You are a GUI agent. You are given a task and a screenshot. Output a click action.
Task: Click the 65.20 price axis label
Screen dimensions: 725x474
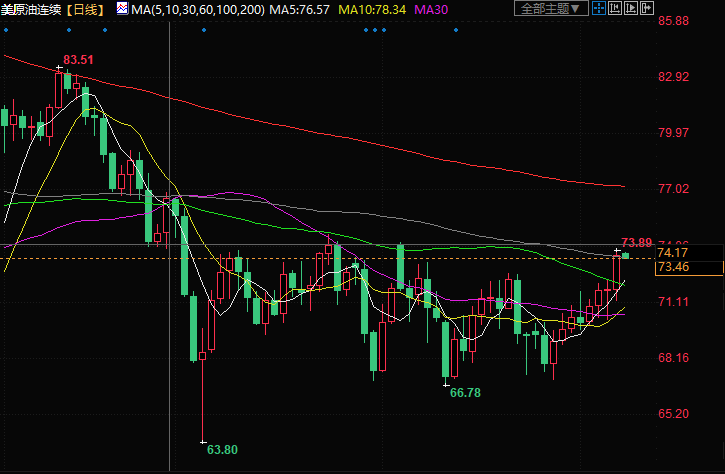coord(673,413)
